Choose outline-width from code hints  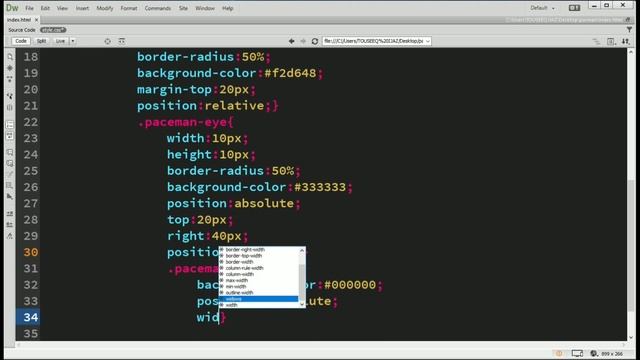(x=259, y=292)
